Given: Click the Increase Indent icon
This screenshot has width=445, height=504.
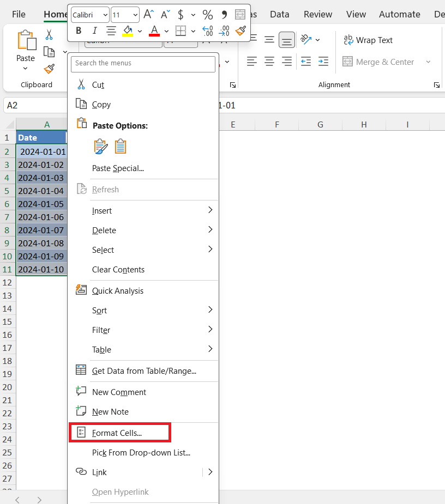Looking at the screenshot, I should coord(323,62).
